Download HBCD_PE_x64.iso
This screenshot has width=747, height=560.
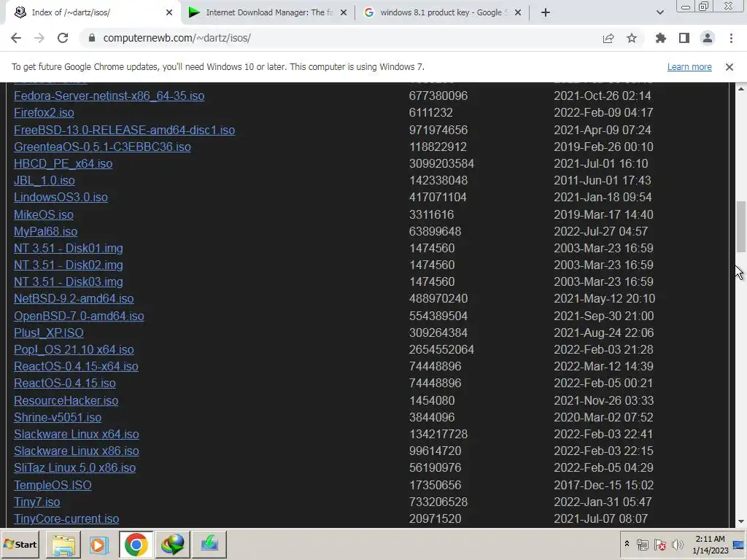pos(63,163)
